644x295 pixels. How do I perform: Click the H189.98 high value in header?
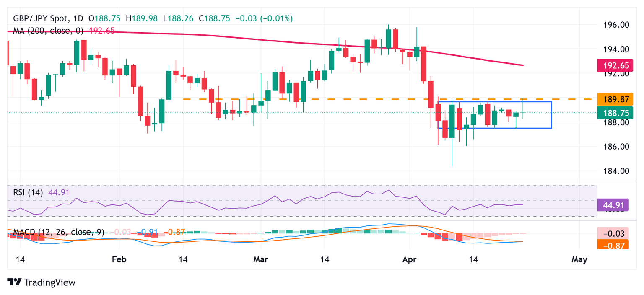[x=143, y=18]
